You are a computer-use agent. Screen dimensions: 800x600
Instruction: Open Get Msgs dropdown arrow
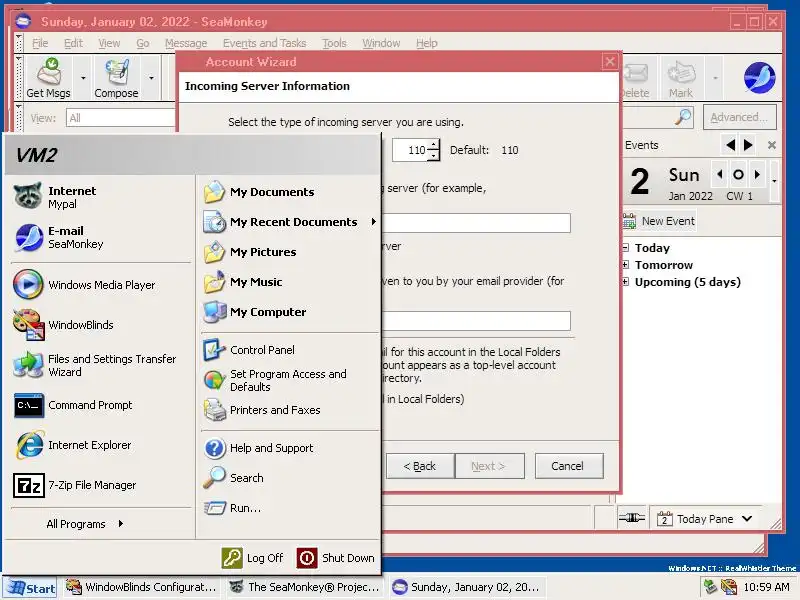click(83, 78)
